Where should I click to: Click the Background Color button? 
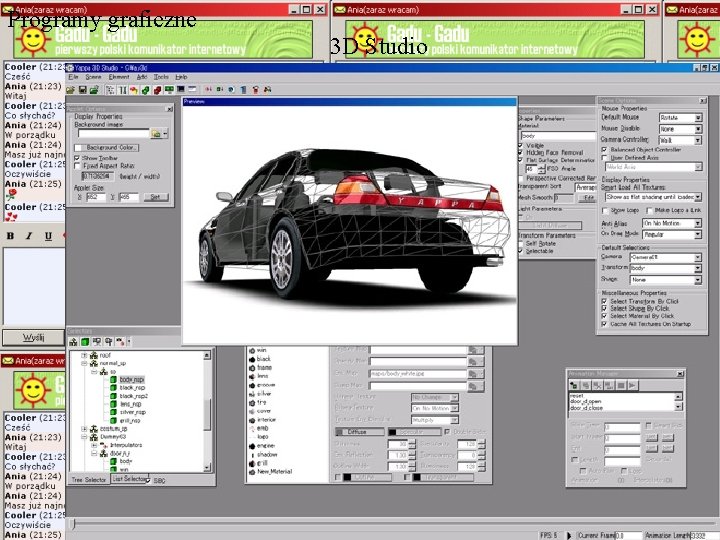point(107,148)
